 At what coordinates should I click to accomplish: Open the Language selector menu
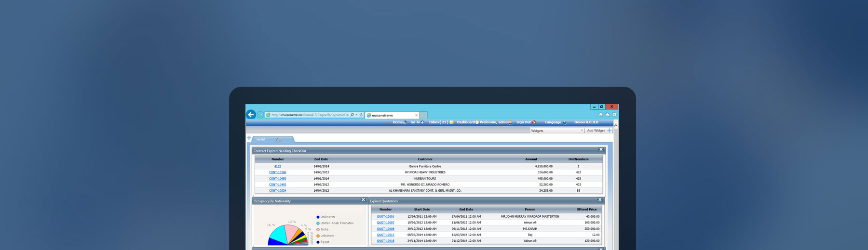[556, 122]
